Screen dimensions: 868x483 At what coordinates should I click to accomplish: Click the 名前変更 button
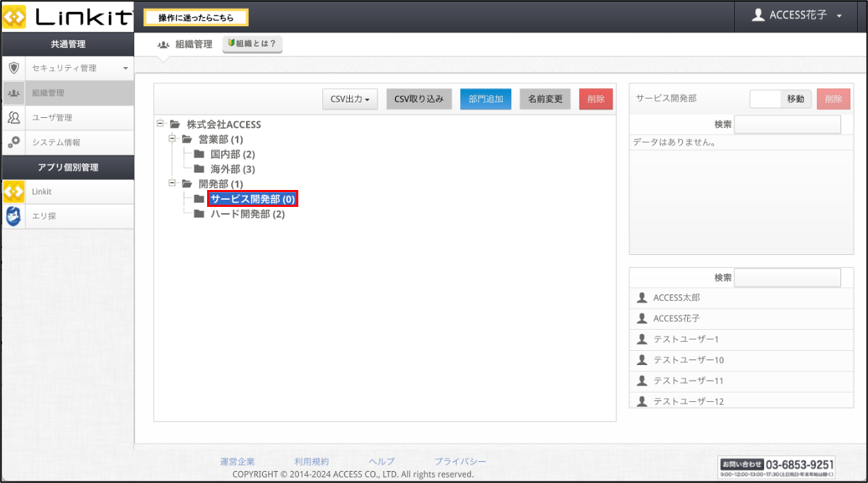[545, 99]
